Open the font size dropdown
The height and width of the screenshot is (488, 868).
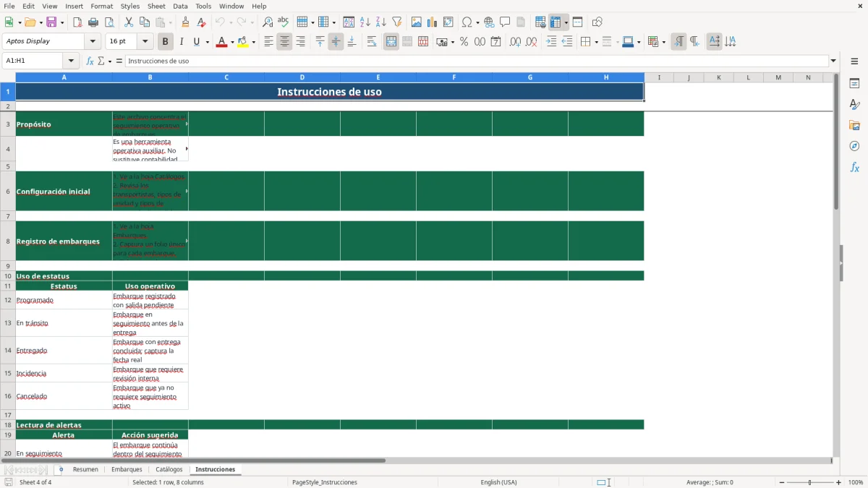tap(145, 42)
